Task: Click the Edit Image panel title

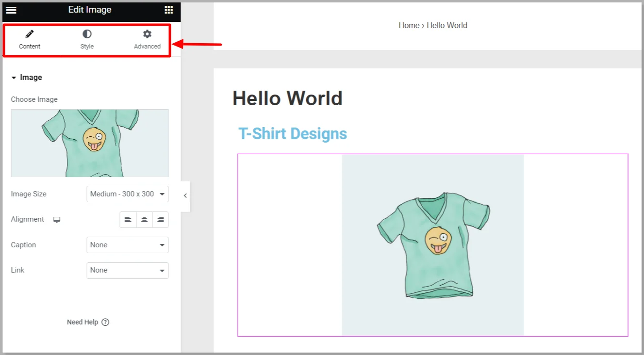Action: 90,10
